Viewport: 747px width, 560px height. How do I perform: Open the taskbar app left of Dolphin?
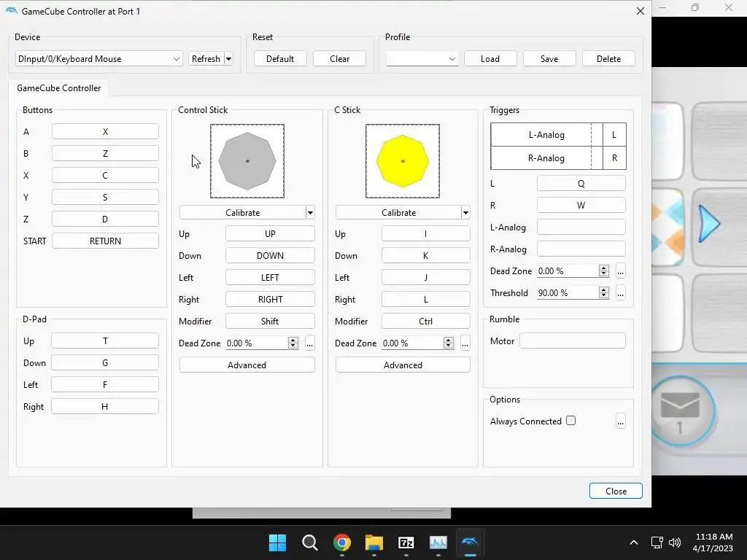(438, 542)
